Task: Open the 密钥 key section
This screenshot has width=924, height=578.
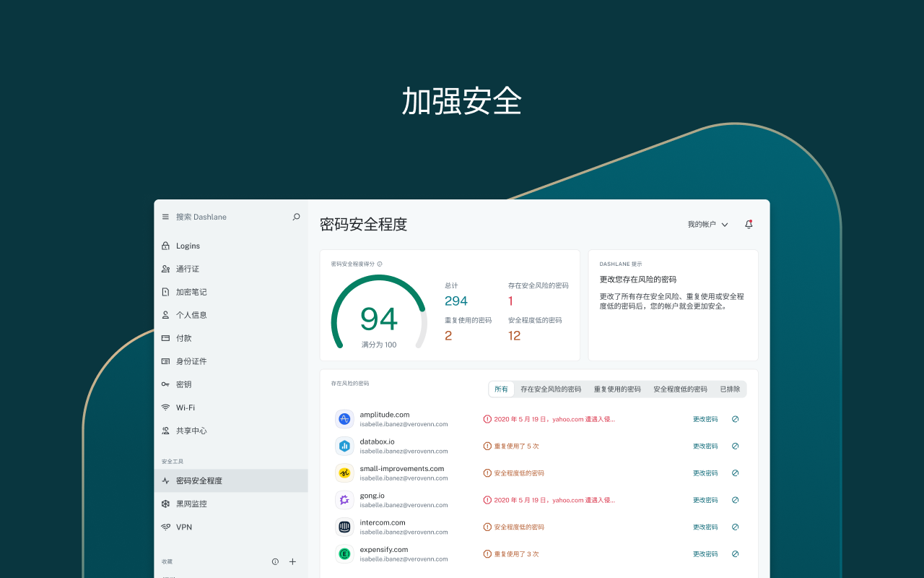Action: tap(184, 384)
